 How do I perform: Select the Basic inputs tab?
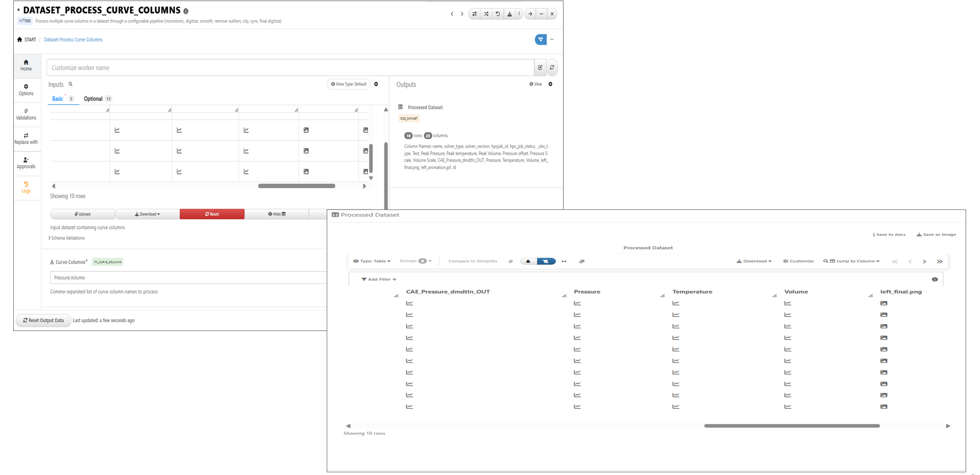(x=58, y=99)
